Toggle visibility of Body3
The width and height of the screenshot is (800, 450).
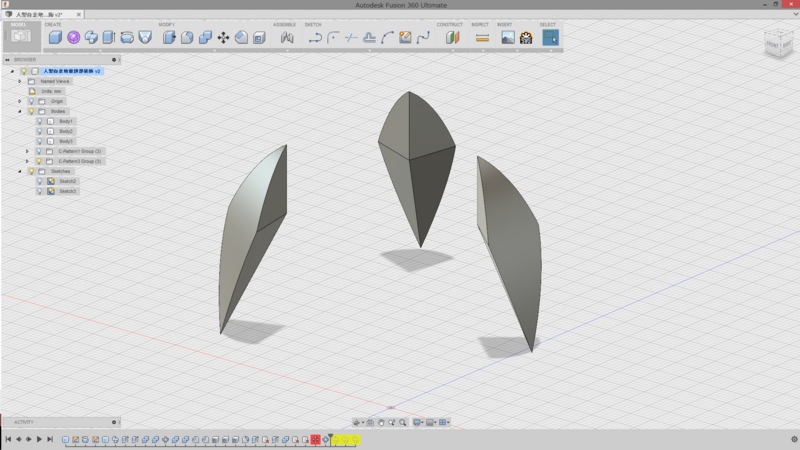(39, 141)
